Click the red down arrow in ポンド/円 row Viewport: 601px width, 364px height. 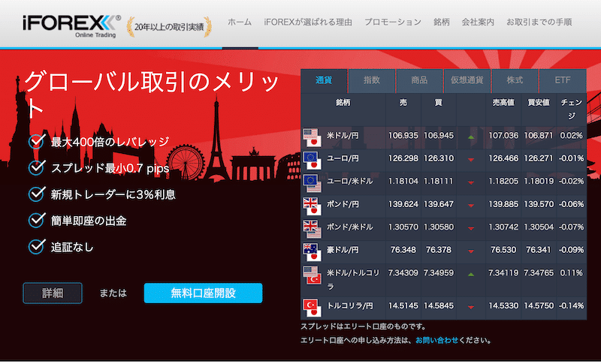pyautogui.click(x=471, y=206)
